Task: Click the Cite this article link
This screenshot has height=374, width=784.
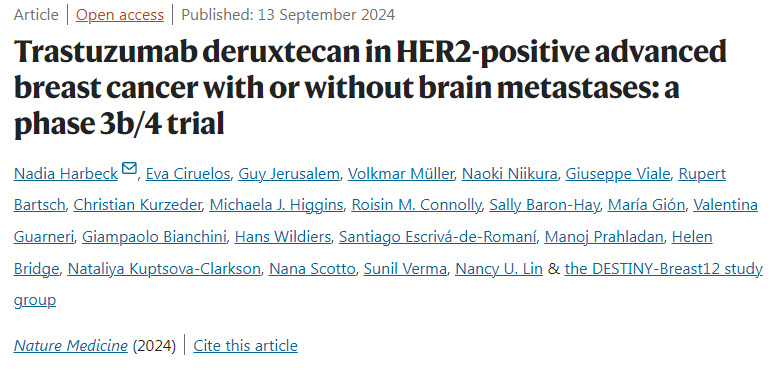Action: tap(246, 346)
